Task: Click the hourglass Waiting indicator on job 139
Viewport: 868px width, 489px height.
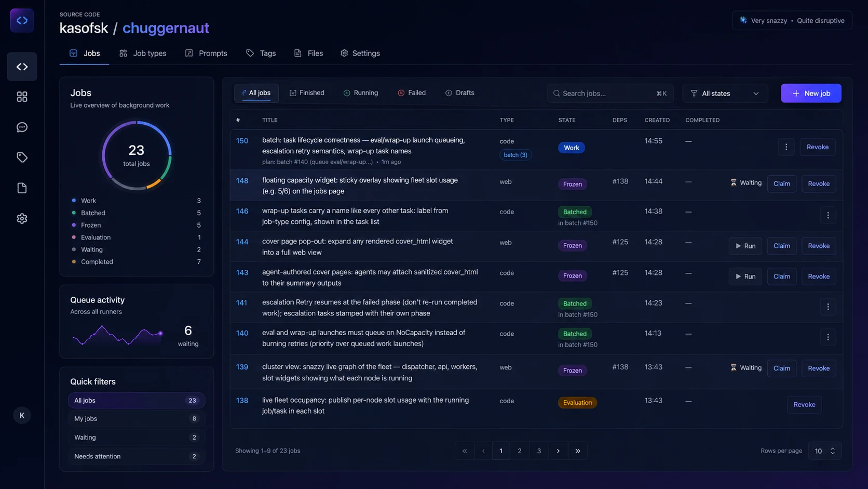Action: (x=746, y=368)
